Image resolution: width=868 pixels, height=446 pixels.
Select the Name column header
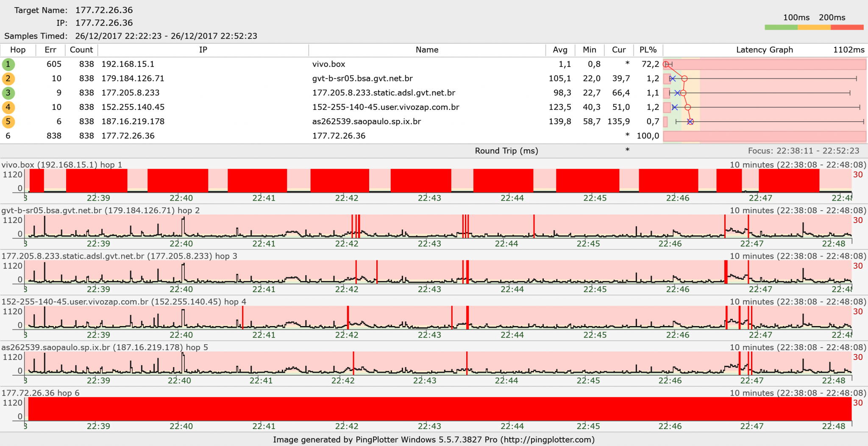click(427, 50)
